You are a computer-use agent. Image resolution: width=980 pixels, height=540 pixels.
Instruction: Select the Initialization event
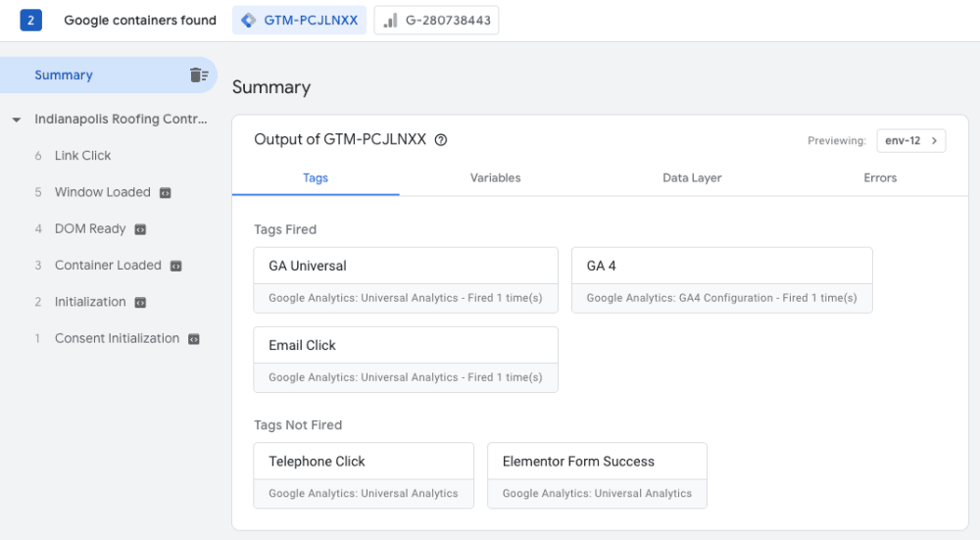[90, 302]
